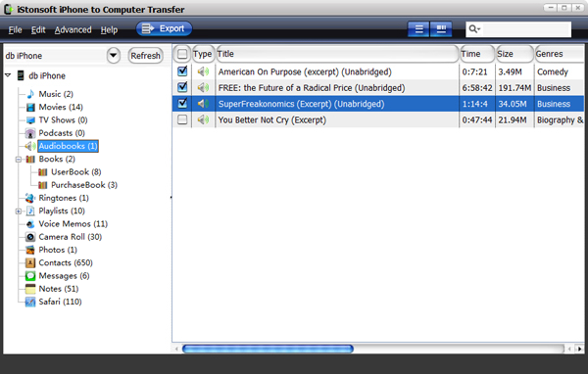Click the '191.74M' size cell
Viewport: 588px width, 374px height.
514,88
